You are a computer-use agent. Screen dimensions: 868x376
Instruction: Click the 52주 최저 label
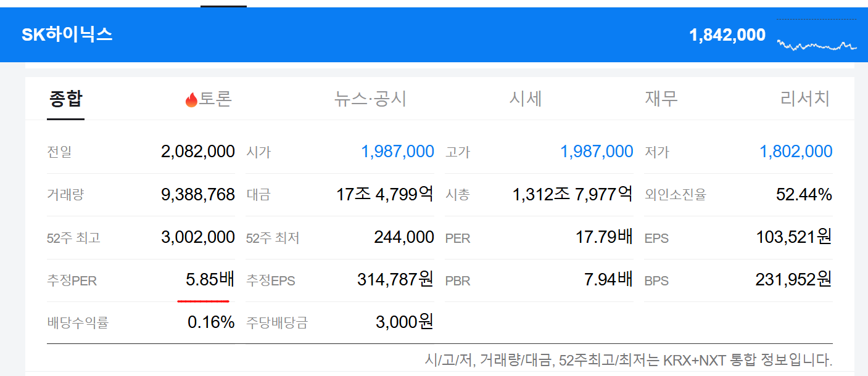click(273, 238)
